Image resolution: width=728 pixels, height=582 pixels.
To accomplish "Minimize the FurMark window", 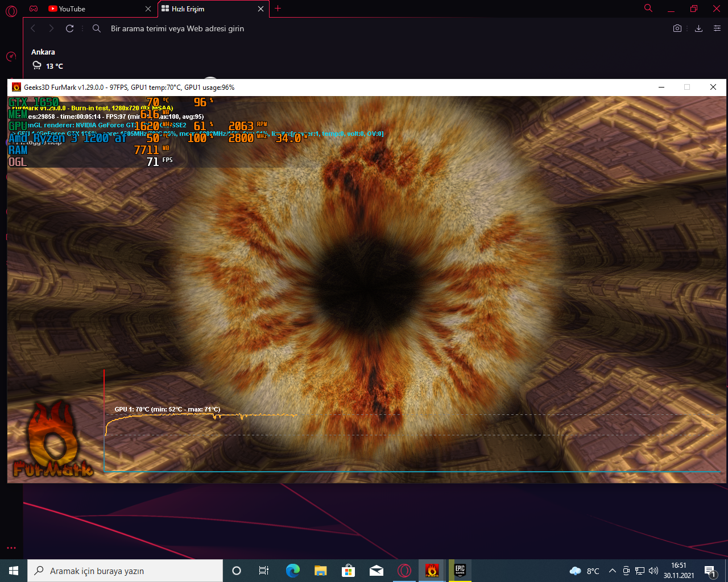I will click(661, 87).
